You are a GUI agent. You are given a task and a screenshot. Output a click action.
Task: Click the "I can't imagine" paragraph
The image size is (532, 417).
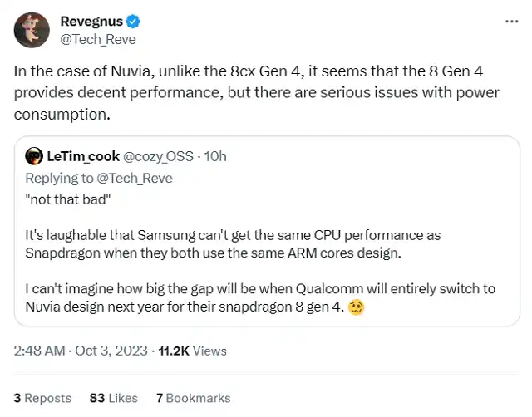point(249,297)
